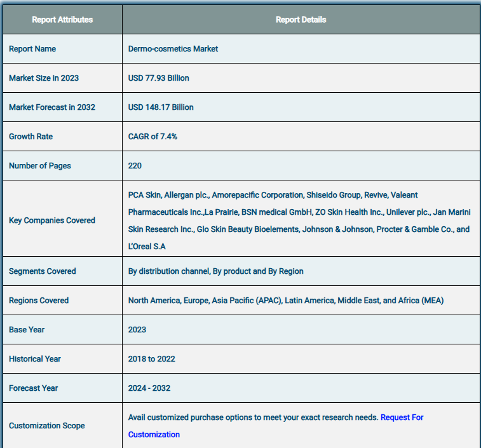Click the Report Name row label
The width and height of the screenshot is (481, 448).
click(32, 49)
